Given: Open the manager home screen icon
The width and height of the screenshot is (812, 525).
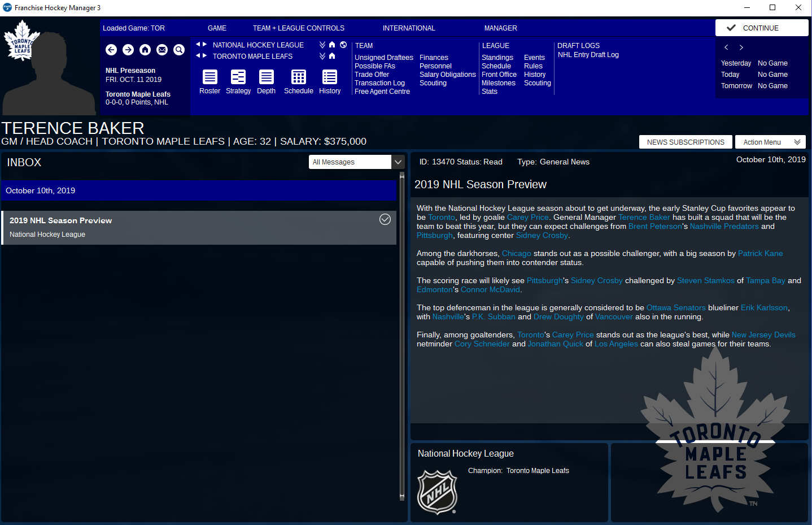Looking at the screenshot, I should coord(145,50).
